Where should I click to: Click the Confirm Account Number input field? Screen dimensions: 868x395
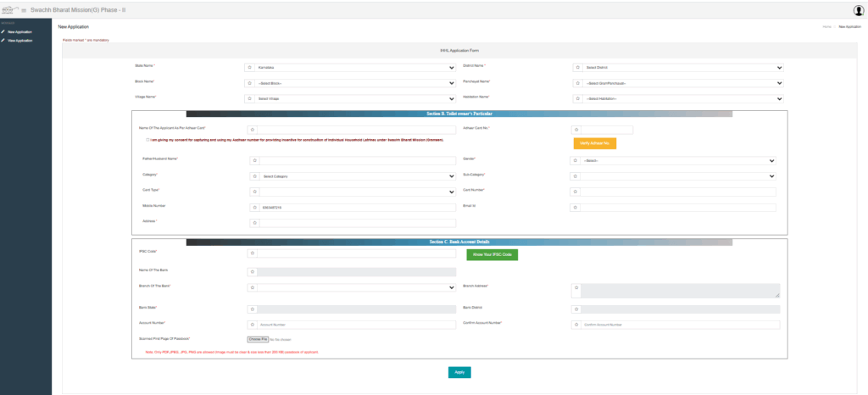[680, 325]
